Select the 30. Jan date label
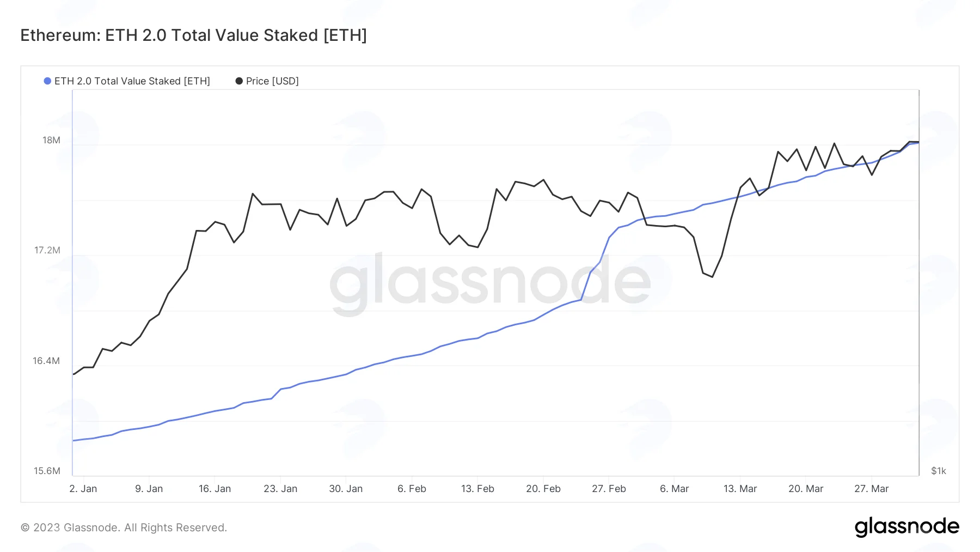This screenshot has height=552, width=980. pyautogui.click(x=346, y=489)
